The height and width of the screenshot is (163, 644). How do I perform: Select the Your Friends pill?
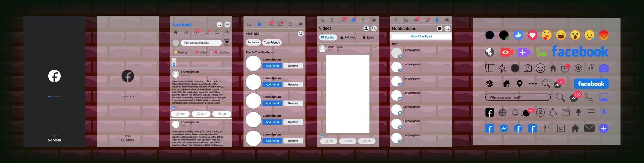click(272, 42)
